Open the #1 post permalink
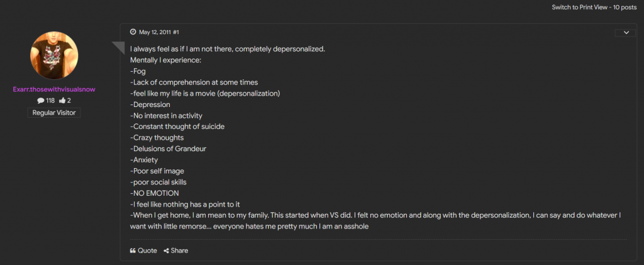 (176, 31)
